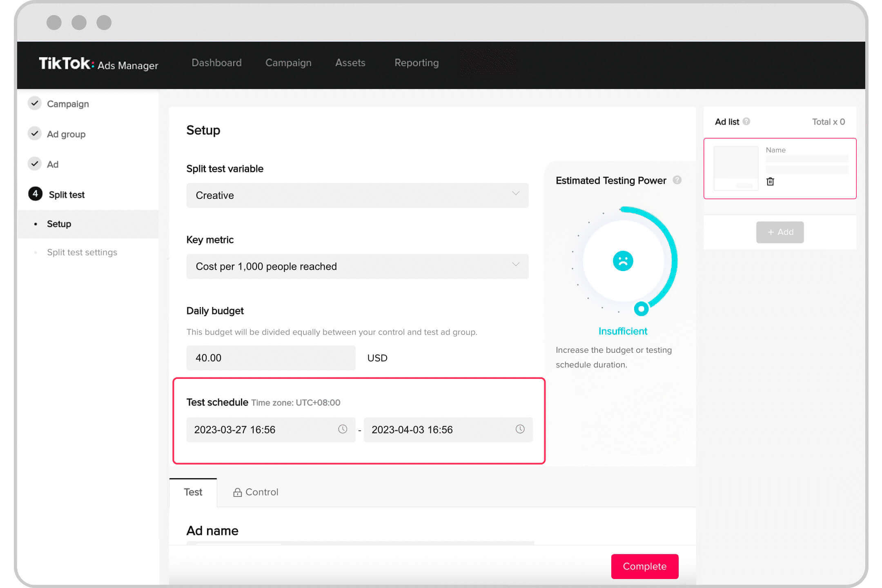Click the TikTok Ads Manager logo
Screen dimensions: 882x588
[98, 64]
